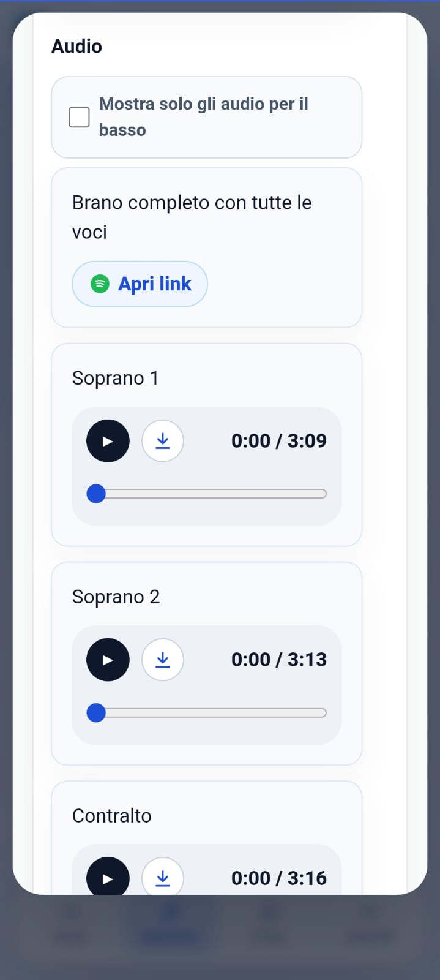Click the Spotify logo icon
The width and height of the screenshot is (440, 980).
[x=100, y=284]
